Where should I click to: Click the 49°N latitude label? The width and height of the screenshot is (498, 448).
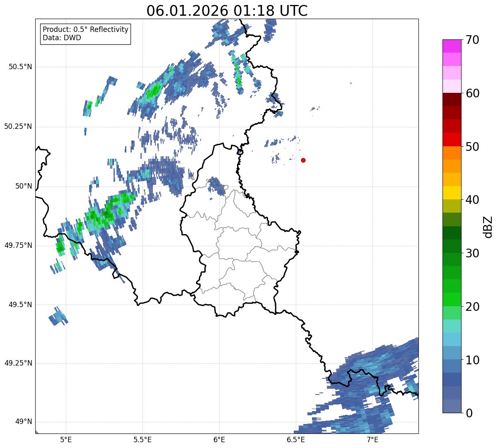coord(24,422)
